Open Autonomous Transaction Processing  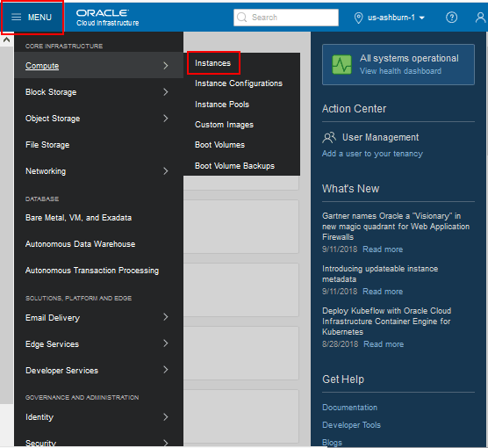(x=92, y=271)
